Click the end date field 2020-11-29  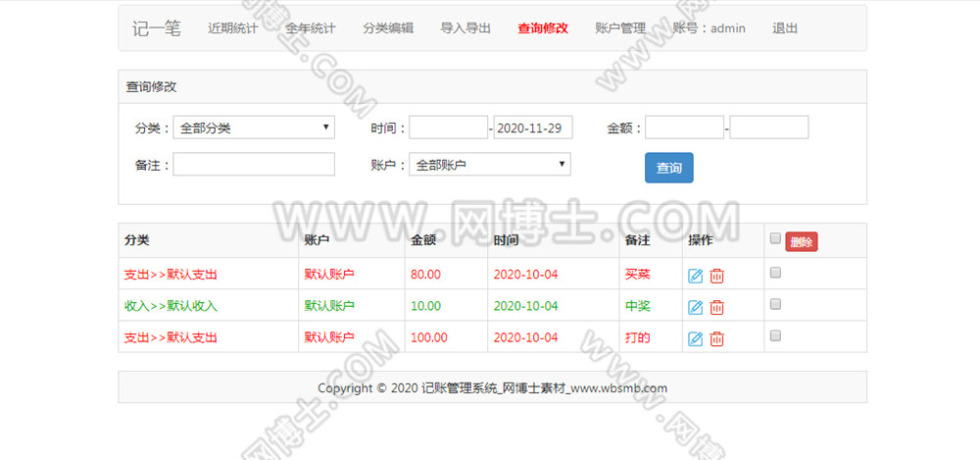(533, 128)
